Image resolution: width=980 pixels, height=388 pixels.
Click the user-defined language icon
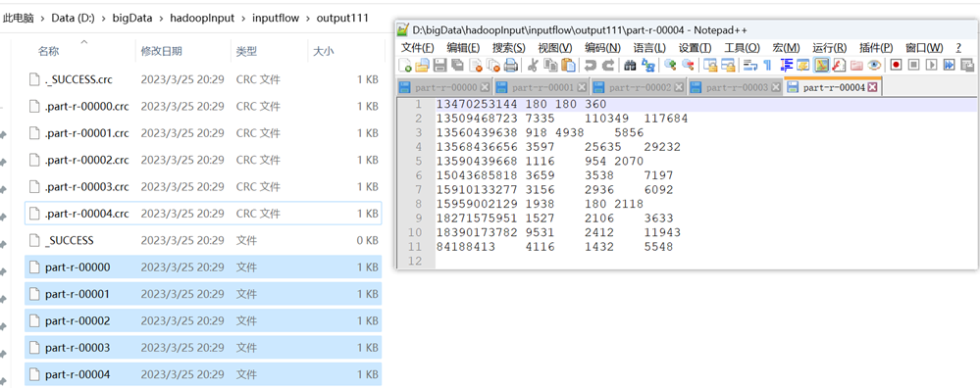click(x=803, y=65)
